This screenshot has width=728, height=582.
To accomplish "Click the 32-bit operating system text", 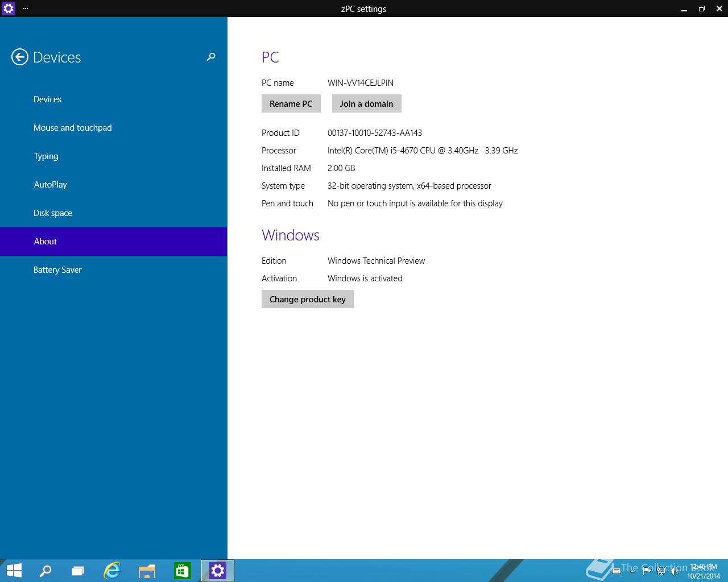I will click(409, 186).
